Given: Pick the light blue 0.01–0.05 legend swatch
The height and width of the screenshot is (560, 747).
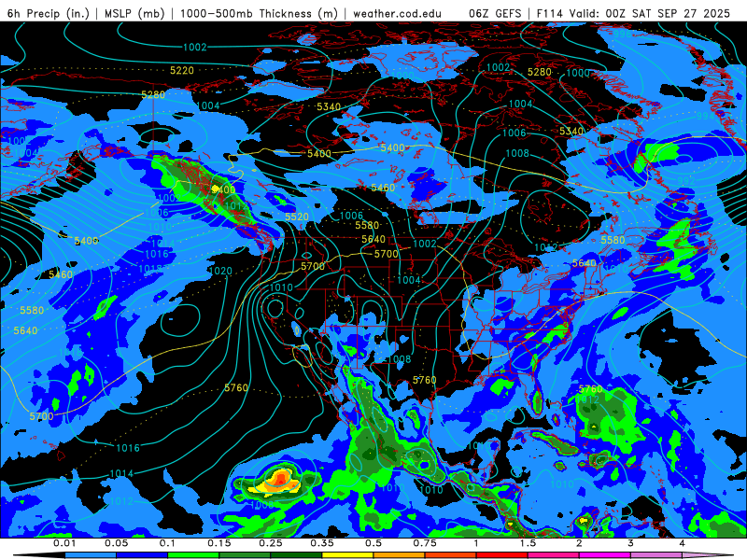Looking at the screenshot, I should click(90, 555).
